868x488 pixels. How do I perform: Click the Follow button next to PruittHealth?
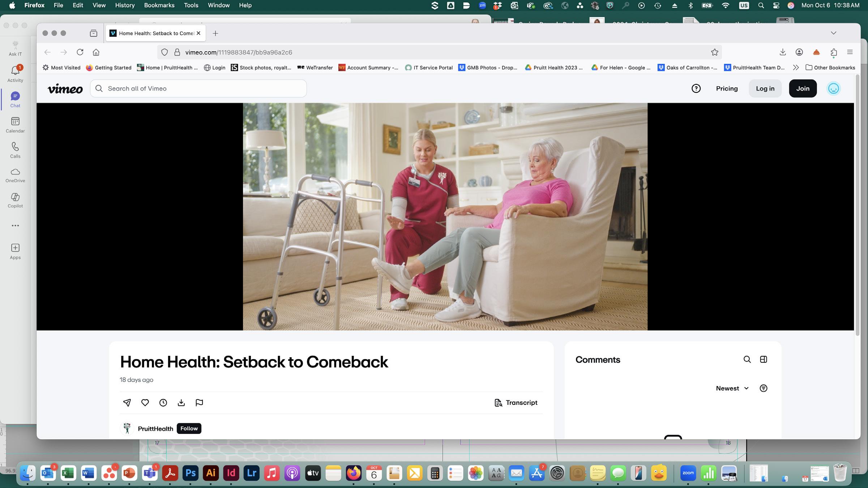coord(189,428)
